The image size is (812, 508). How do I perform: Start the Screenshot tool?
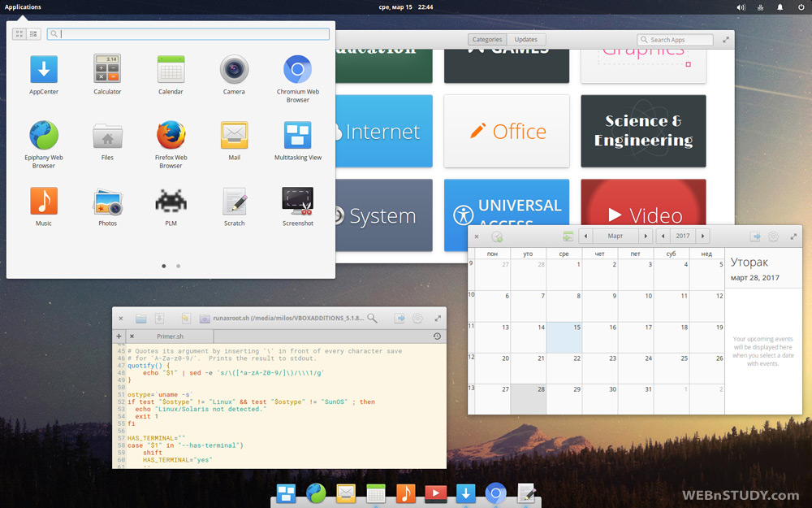298,201
